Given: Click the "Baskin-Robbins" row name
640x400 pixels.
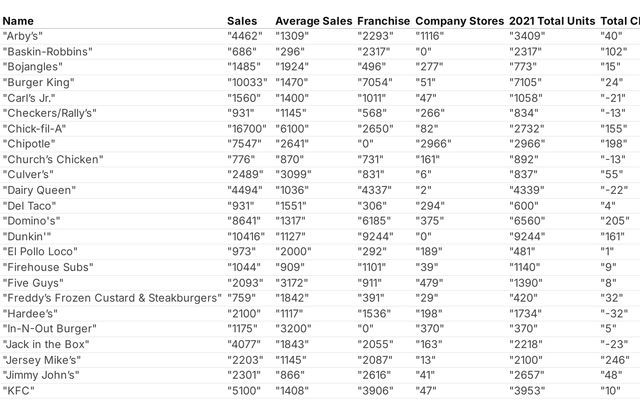Looking at the screenshot, I should [47, 51].
